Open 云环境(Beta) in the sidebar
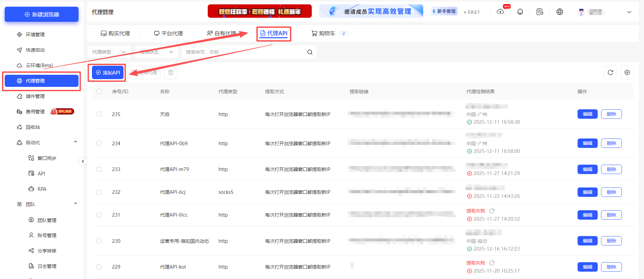This screenshot has height=279, width=644. point(39,65)
